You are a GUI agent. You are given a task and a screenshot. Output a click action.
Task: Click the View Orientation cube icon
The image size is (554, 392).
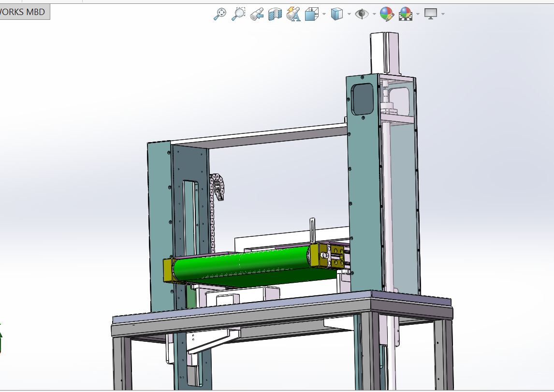point(312,14)
